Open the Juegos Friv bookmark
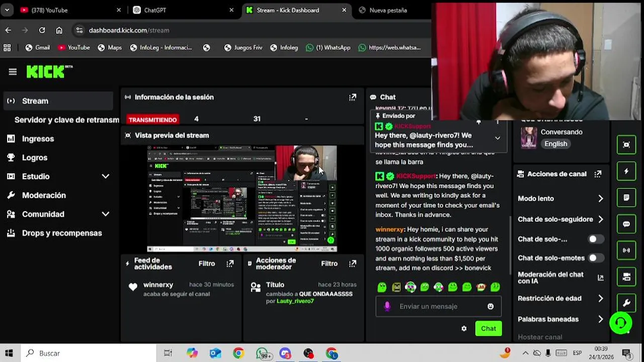644x362 pixels. pos(243,48)
